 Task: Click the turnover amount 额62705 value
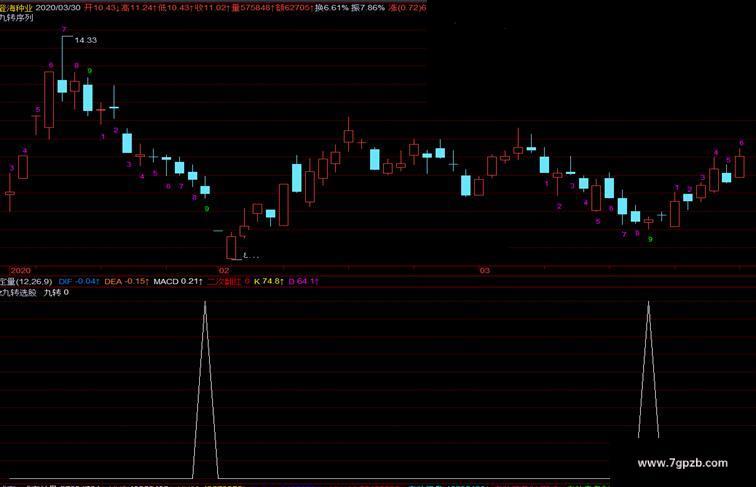pos(294,8)
